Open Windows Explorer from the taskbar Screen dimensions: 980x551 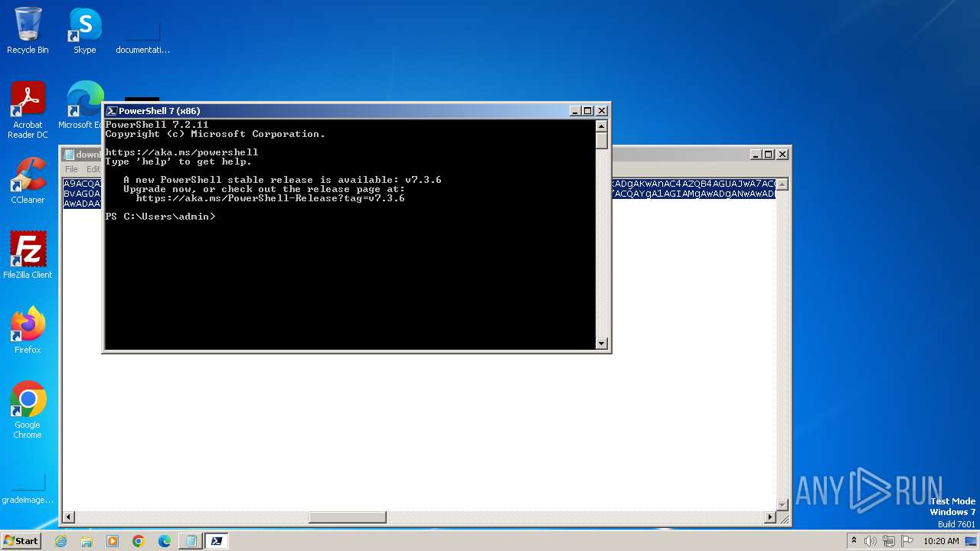coord(87,541)
